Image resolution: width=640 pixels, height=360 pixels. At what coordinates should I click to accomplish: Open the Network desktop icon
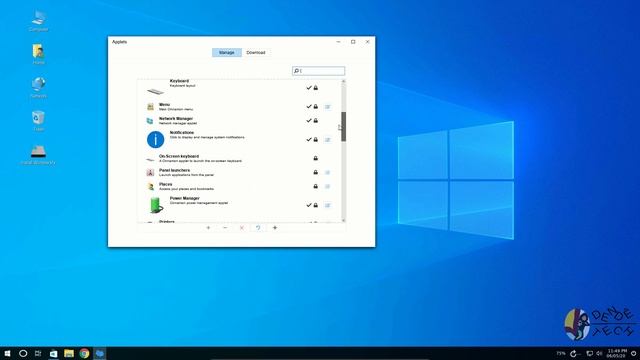pyautogui.click(x=38, y=87)
